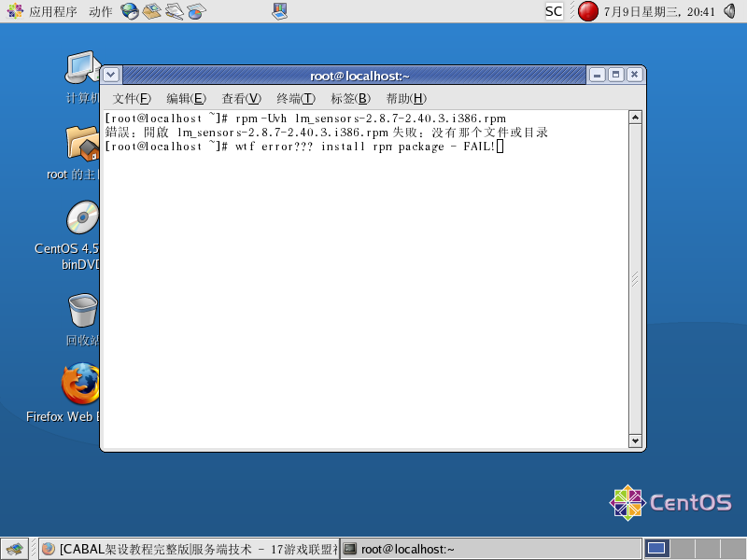
Task: Expand the 动作 (Actions) panel menu
Action: click(x=101, y=11)
